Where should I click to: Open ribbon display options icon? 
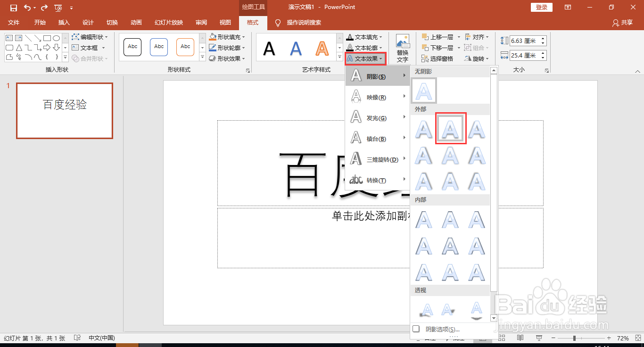[x=568, y=7]
